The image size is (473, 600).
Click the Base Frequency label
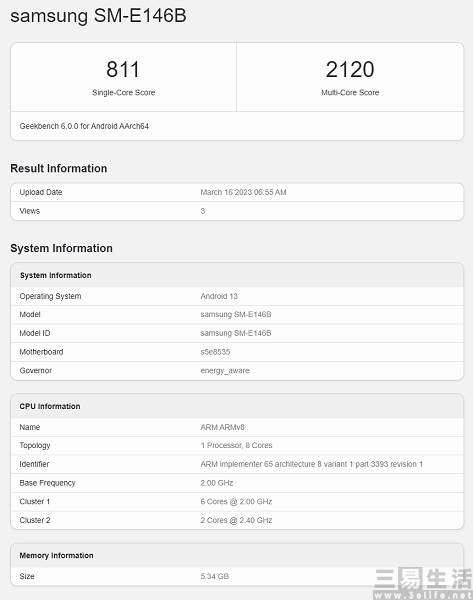pyautogui.click(x=47, y=483)
